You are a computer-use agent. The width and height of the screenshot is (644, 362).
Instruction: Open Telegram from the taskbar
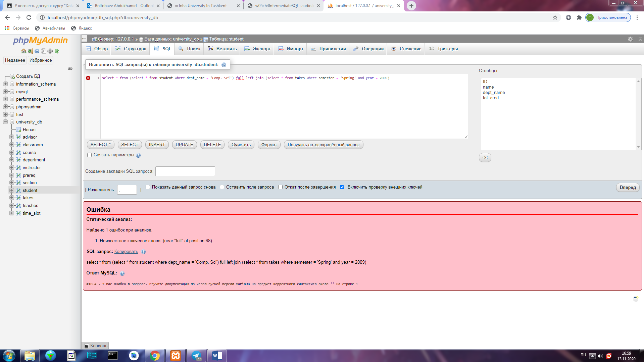196,356
